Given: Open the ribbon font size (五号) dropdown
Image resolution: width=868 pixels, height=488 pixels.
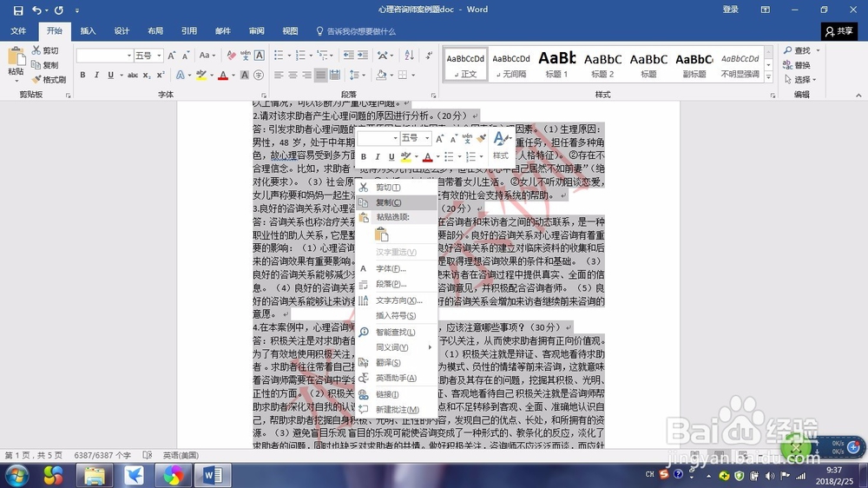Looking at the screenshot, I should (159, 56).
